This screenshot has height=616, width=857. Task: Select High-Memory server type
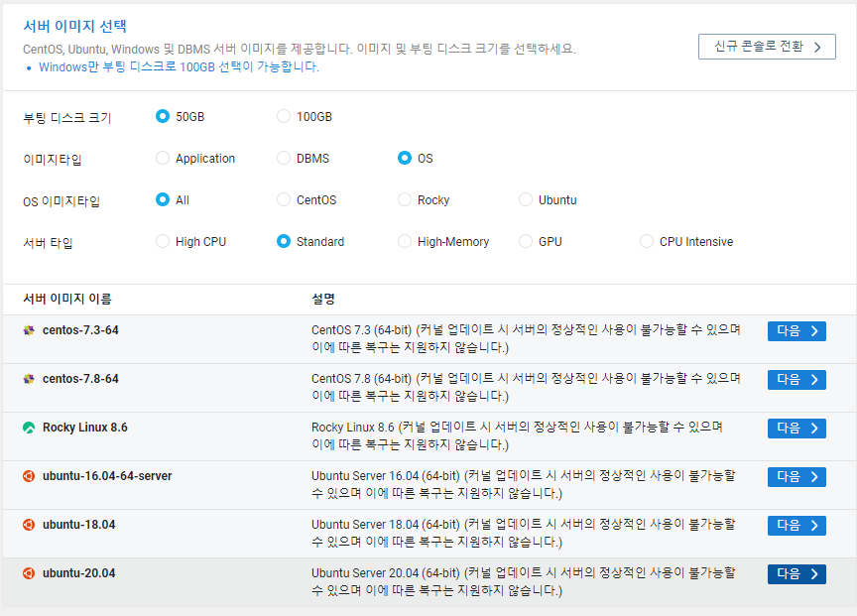tap(405, 241)
